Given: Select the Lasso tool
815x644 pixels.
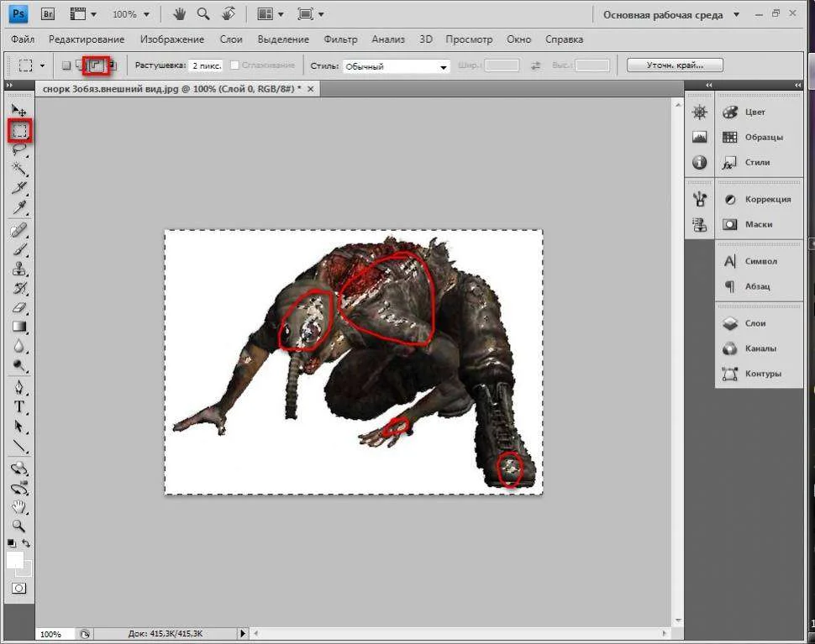Looking at the screenshot, I should click(19, 149).
